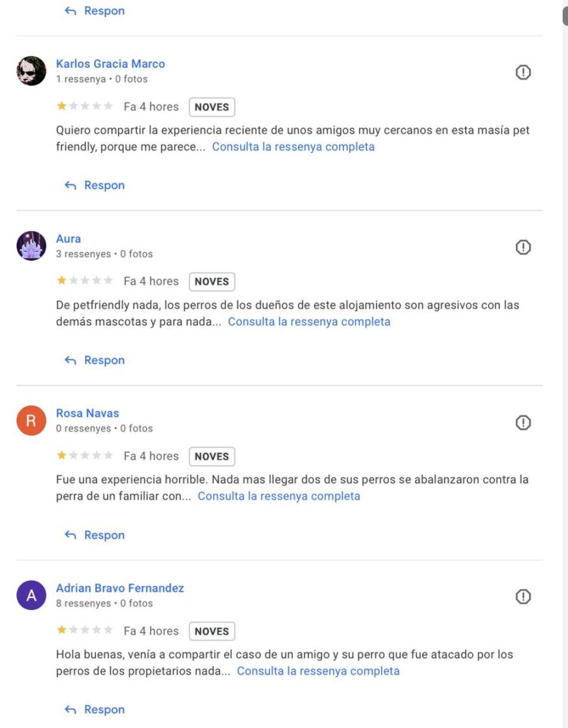Click Rosa Navas's orange R avatar
Screen dimensions: 568x728
(x=31, y=421)
